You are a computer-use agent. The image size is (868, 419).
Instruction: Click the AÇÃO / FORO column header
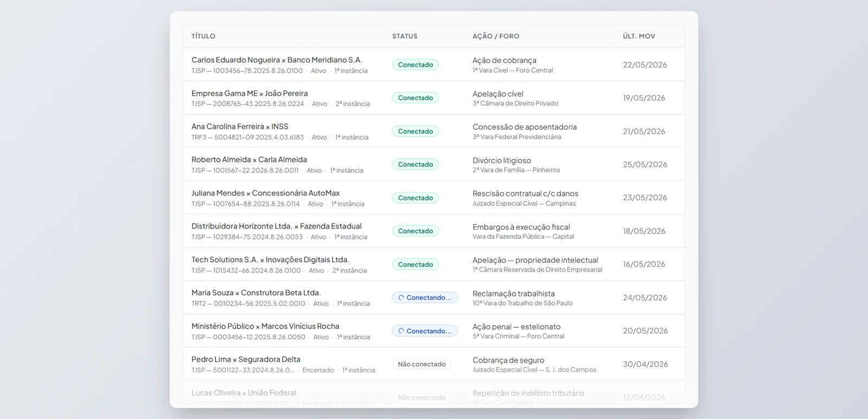click(496, 36)
